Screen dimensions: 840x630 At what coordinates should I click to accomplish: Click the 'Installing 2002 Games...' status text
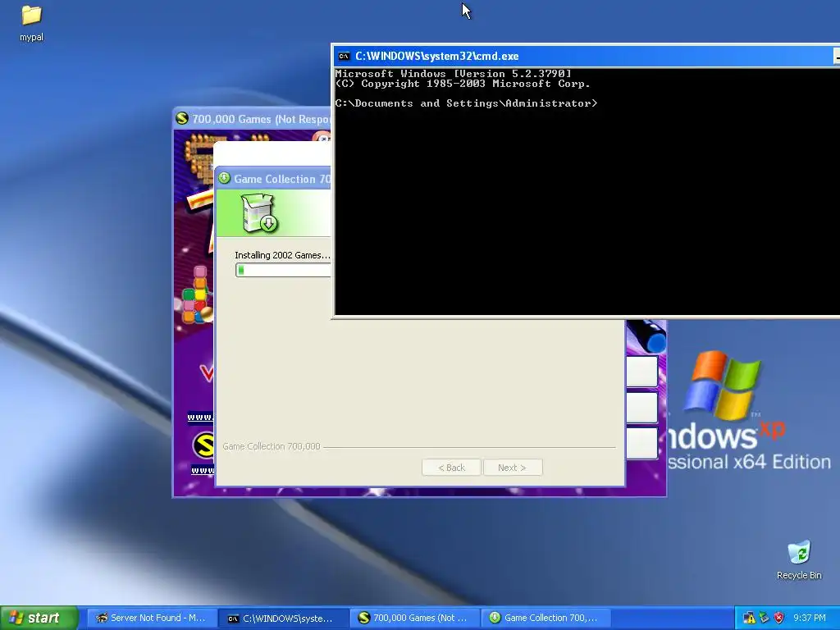[282, 255]
